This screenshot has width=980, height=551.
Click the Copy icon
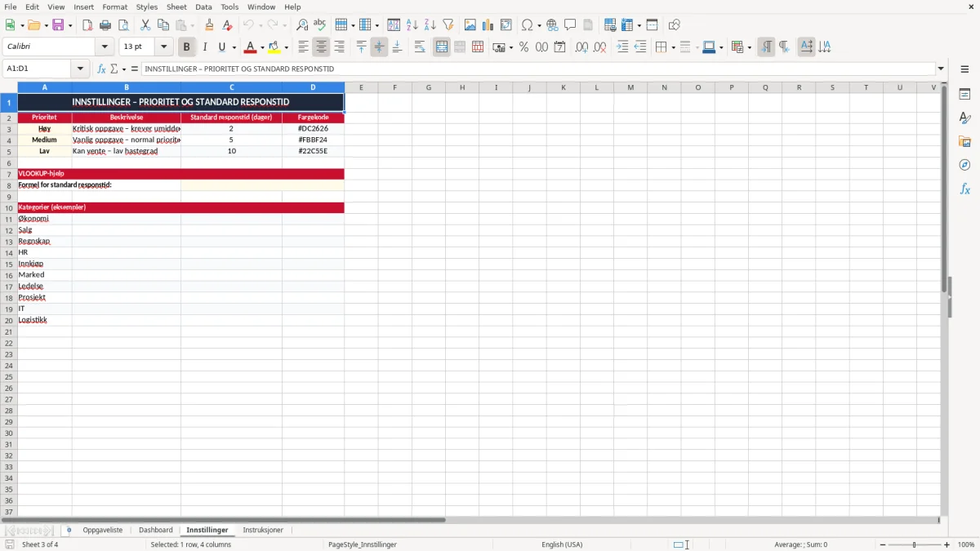click(x=163, y=25)
